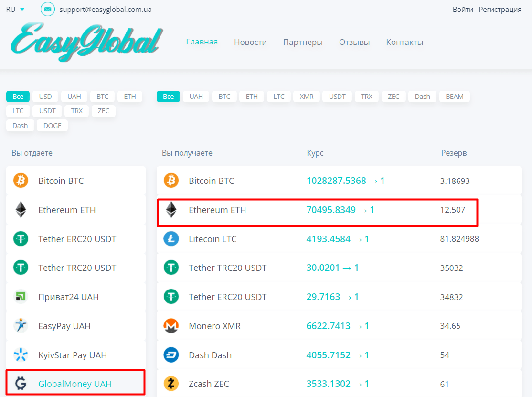Open the Отзывы page

tap(354, 42)
